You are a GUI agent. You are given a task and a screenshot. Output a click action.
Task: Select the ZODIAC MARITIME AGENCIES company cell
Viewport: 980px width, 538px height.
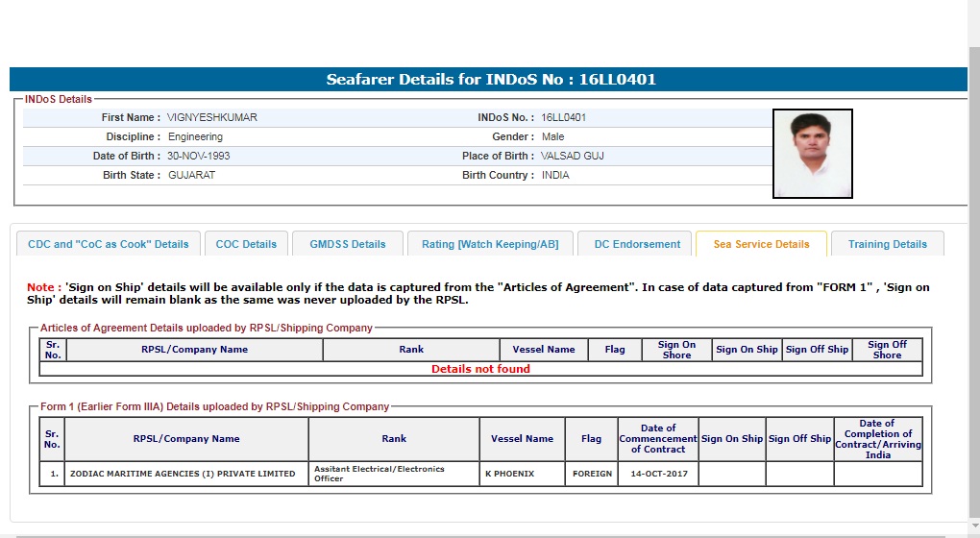(x=183, y=474)
